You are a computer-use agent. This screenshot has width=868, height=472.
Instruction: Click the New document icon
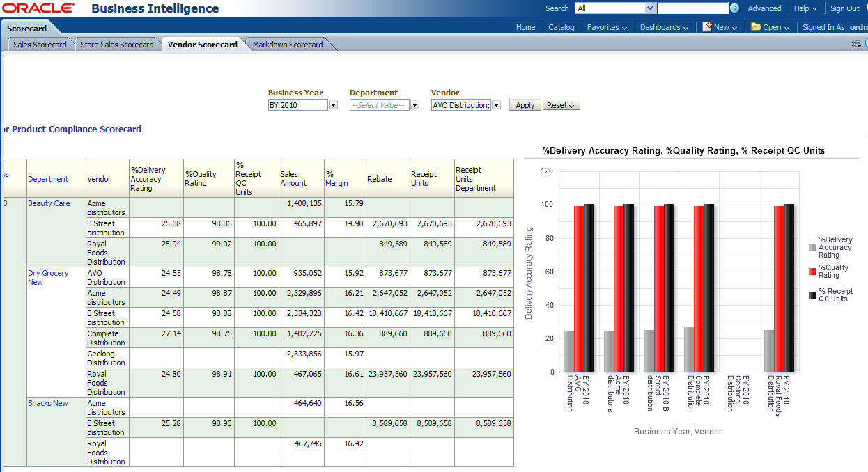(x=707, y=27)
